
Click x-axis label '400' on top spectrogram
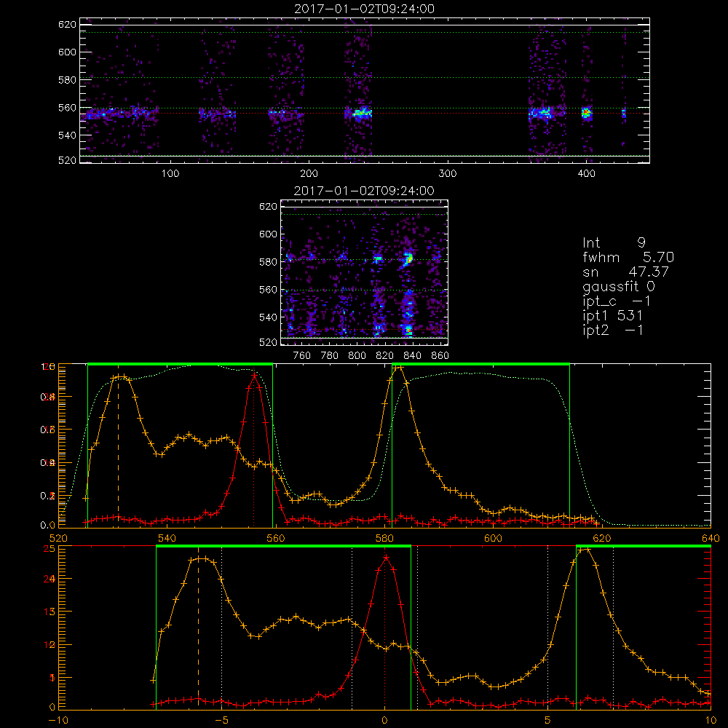pyautogui.click(x=586, y=174)
